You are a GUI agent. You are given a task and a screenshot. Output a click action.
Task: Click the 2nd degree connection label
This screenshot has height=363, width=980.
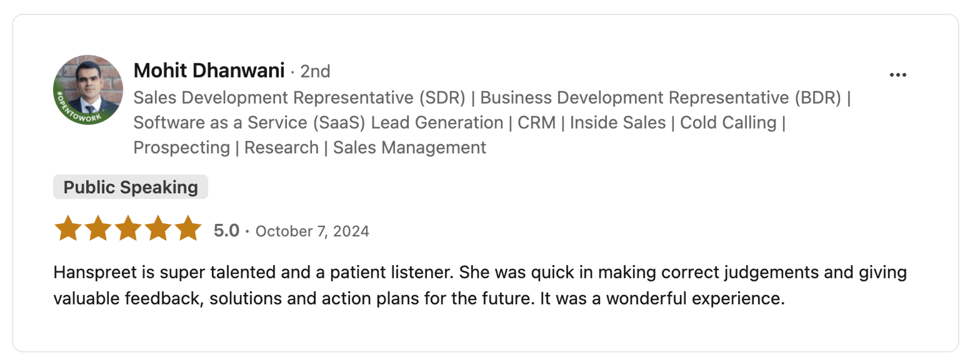tap(315, 71)
